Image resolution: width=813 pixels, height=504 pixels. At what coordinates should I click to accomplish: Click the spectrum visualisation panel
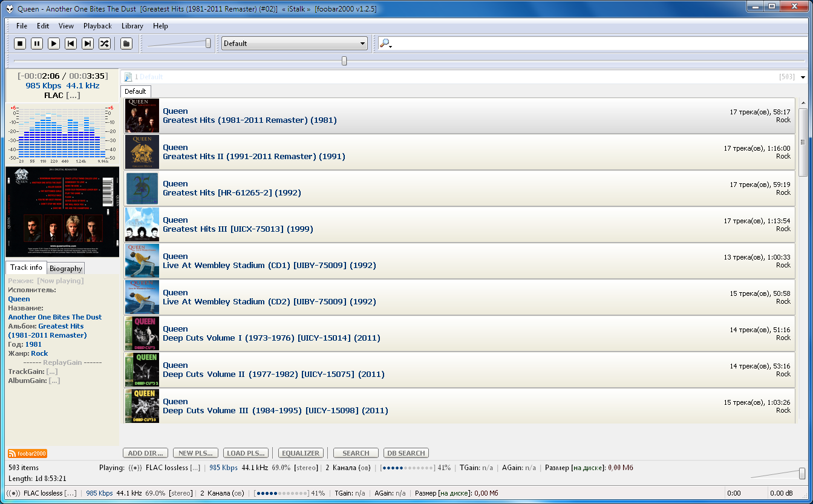pos(62,134)
